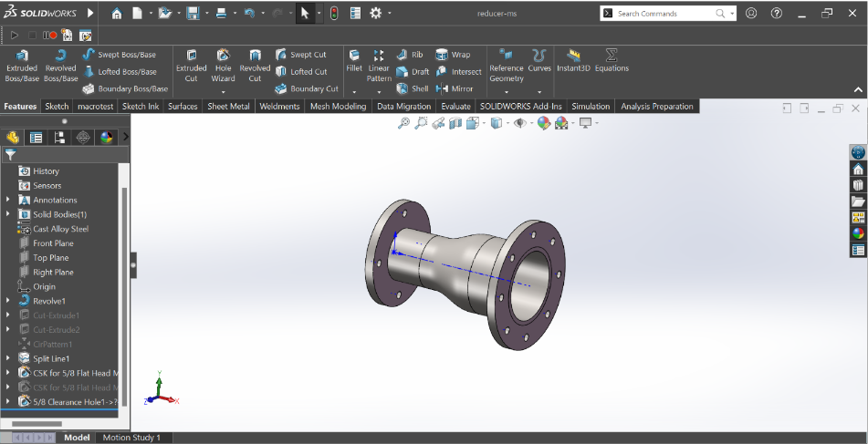868x444 pixels.
Task: Click the Mirror feature tool
Action: (x=455, y=88)
